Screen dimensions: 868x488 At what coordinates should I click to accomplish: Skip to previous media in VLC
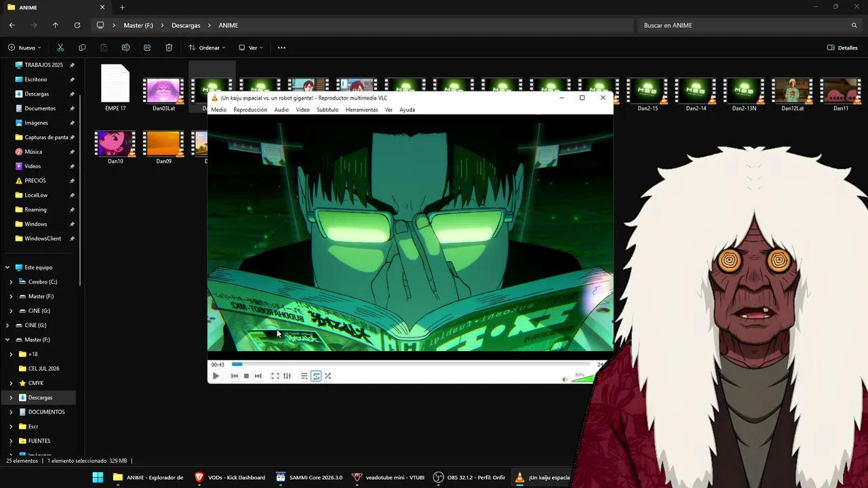tap(235, 376)
